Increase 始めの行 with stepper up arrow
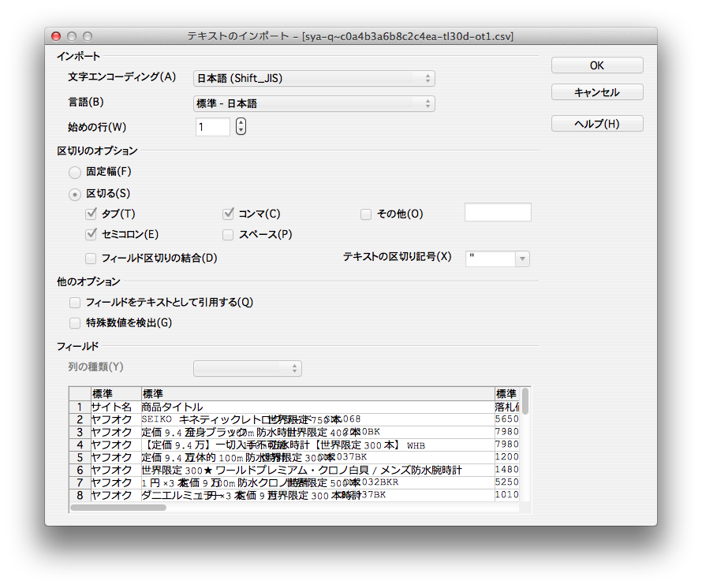Image resolution: width=702 pixels, height=588 pixels. click(x=241, y=122)
